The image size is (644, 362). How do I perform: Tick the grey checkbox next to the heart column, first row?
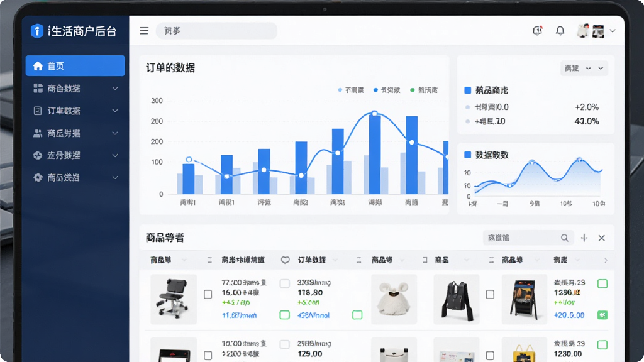[x=285, y=283]
